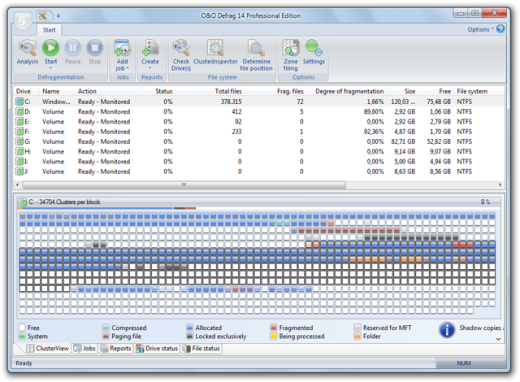Click the Pause defragmentation icon
Viewport: 520px width, 382px height.
click(73, 48)
